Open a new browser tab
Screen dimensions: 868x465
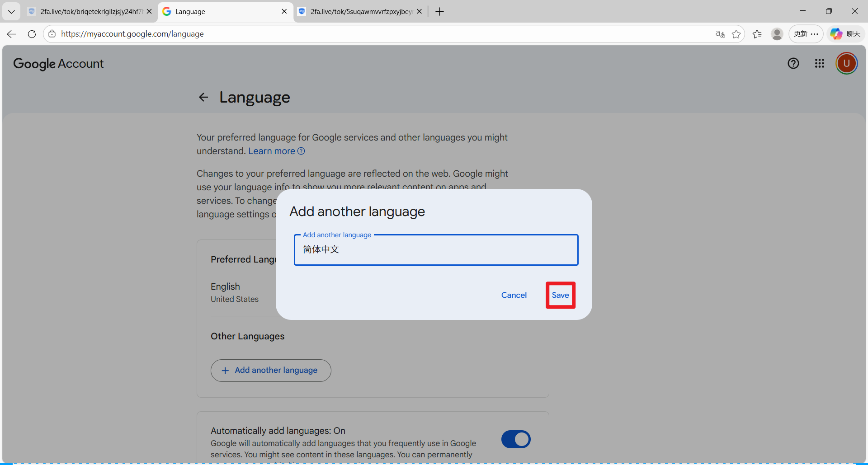click(x=439, y=11)
